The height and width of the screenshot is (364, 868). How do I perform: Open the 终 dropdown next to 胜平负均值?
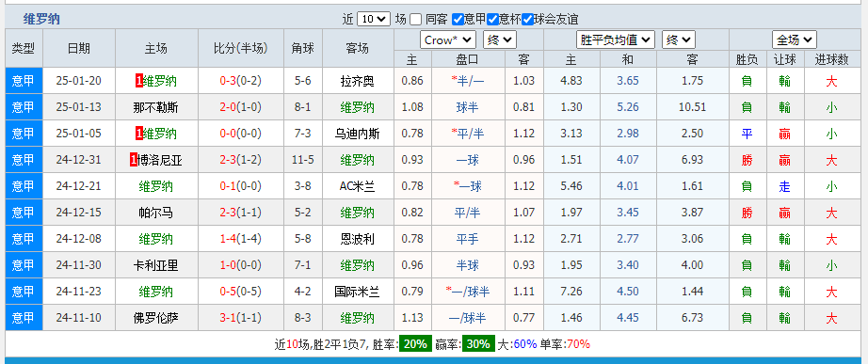coord(679,40)
